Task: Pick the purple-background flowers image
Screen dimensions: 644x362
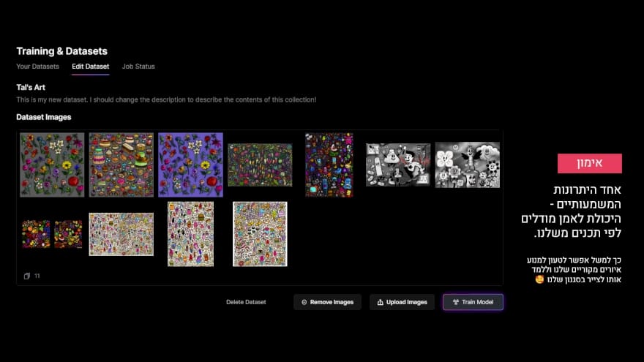Action: [x=190, y=165]
